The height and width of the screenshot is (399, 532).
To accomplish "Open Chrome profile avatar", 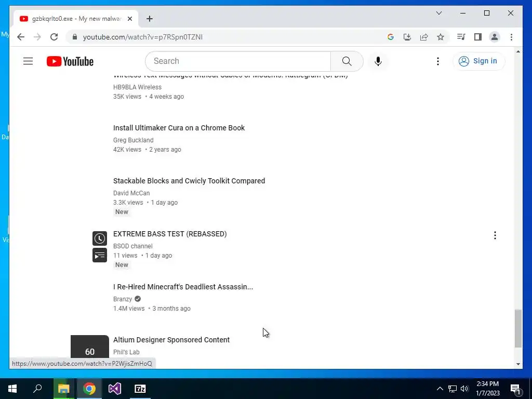I will pos(495,37).
